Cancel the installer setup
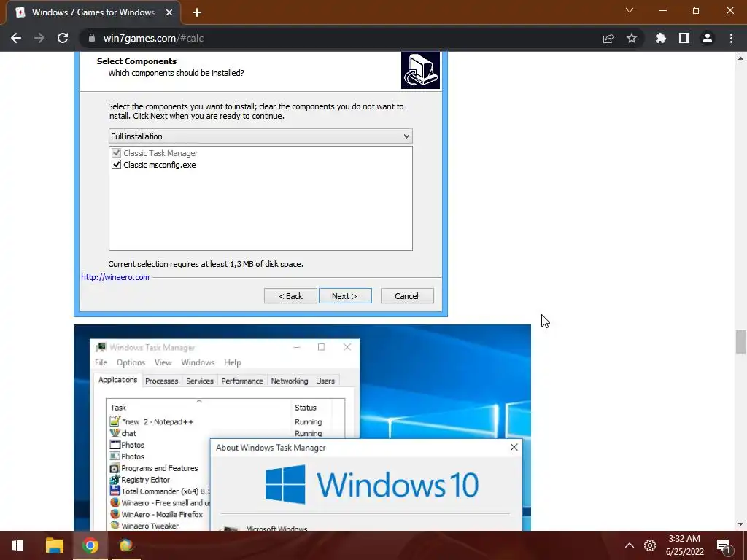This screenshot has height=560, width=747. tap(407, 296)
